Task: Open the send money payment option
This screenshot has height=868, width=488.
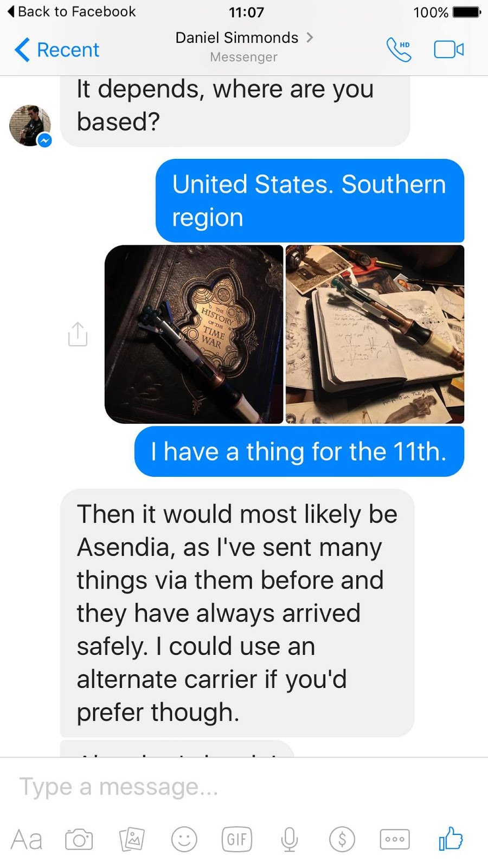Action: coord(342,839)
